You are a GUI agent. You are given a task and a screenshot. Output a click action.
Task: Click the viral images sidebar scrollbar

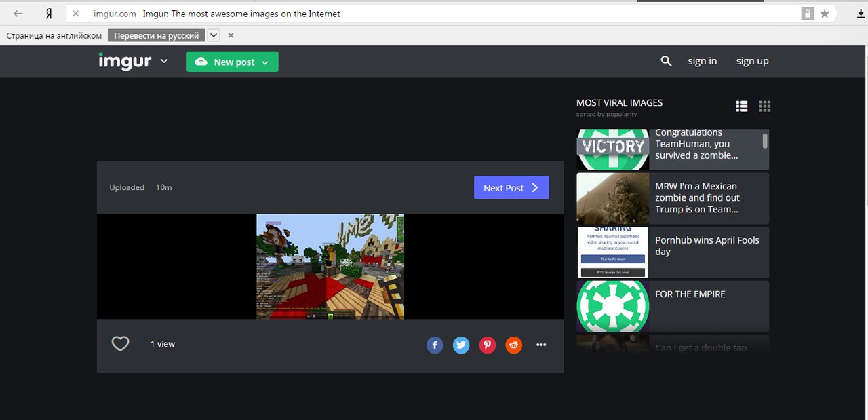tap(765, 140)
